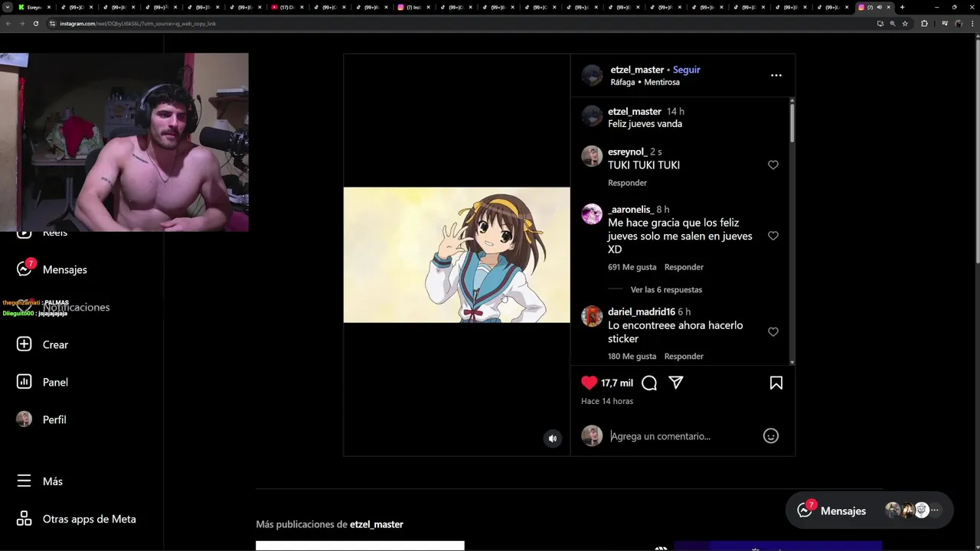Reply to _aaronelis_'s comment
Image resolution: width=980 pixels, height=551 pixels.
pos(684,267)
